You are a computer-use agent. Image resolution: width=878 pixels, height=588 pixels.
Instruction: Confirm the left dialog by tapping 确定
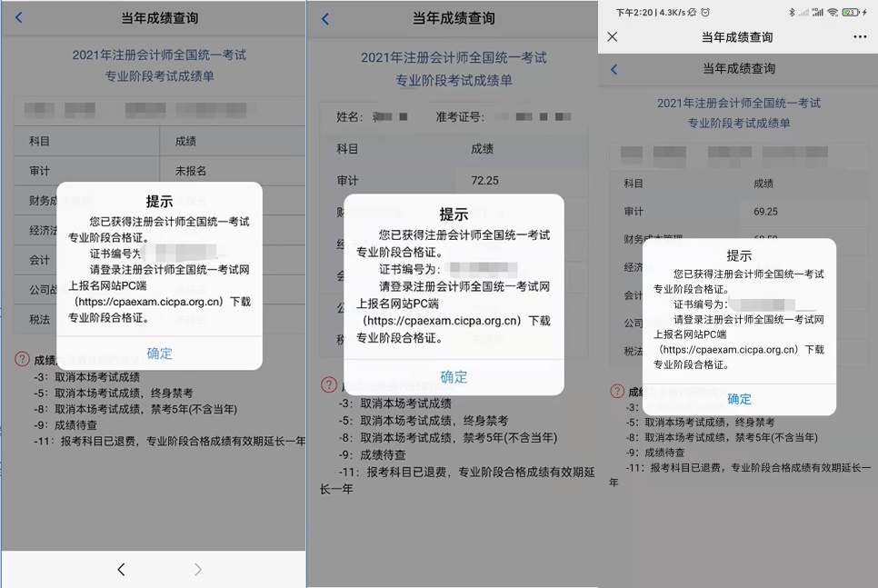click(158, 354)
